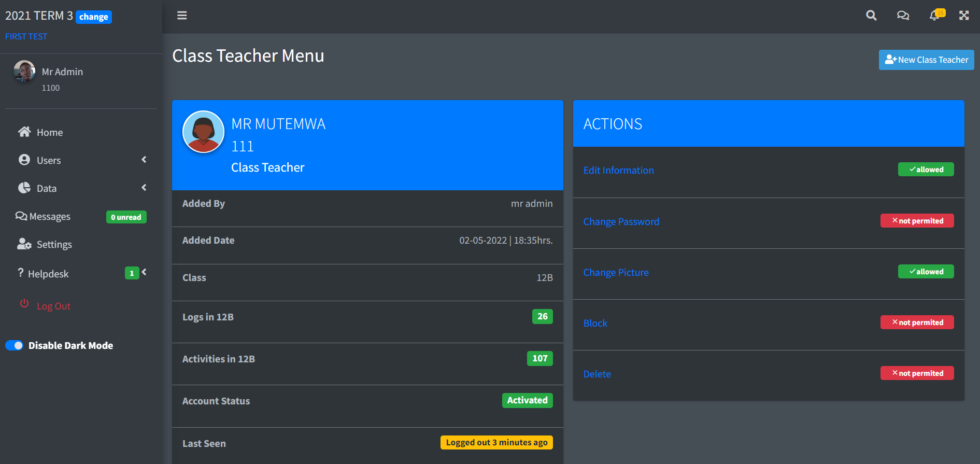Click the admin ID 1100 text

tap(51, 88)
